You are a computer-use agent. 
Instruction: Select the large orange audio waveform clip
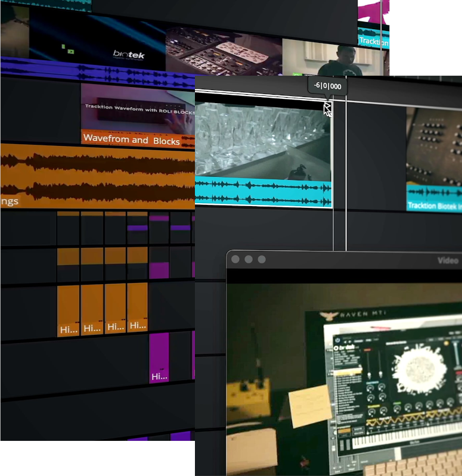(x=98, y=176)
